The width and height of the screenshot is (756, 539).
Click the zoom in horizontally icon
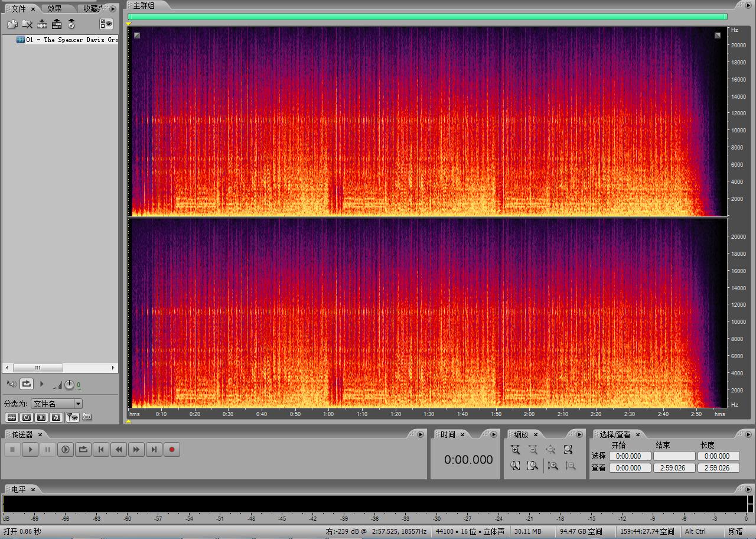(x=515, y=450)
